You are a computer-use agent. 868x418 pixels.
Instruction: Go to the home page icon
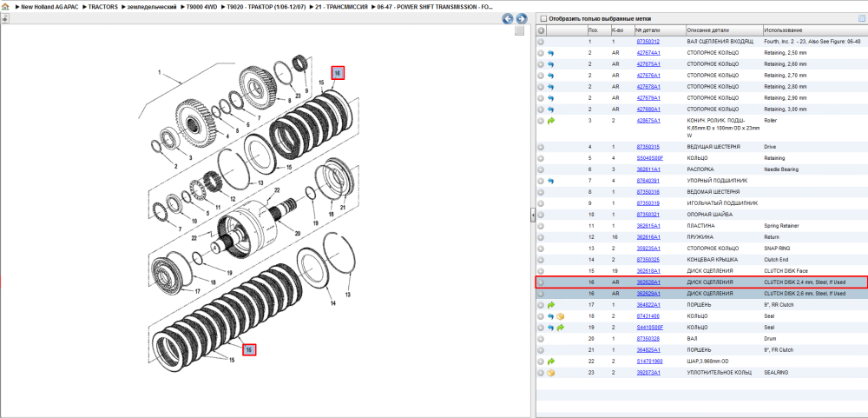pos(5,8)
